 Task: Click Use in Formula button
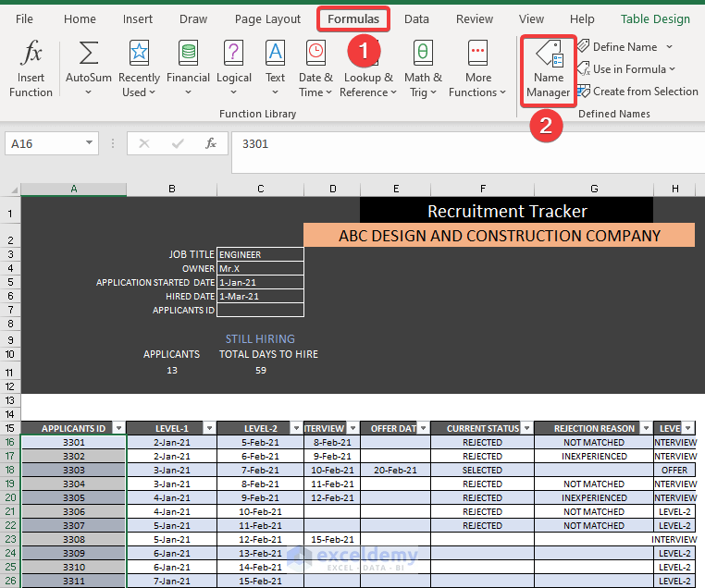[x=628, y=68]
